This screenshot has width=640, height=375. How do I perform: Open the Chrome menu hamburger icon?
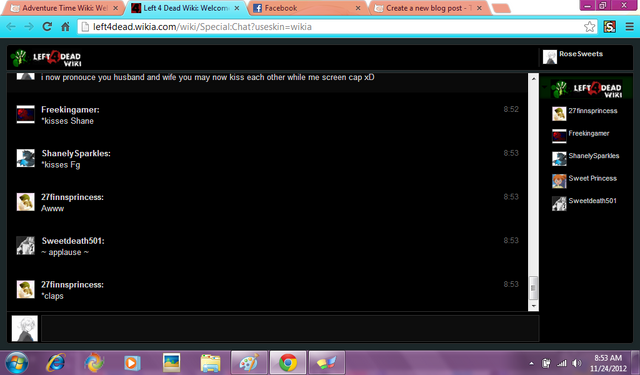click(629, 27)
